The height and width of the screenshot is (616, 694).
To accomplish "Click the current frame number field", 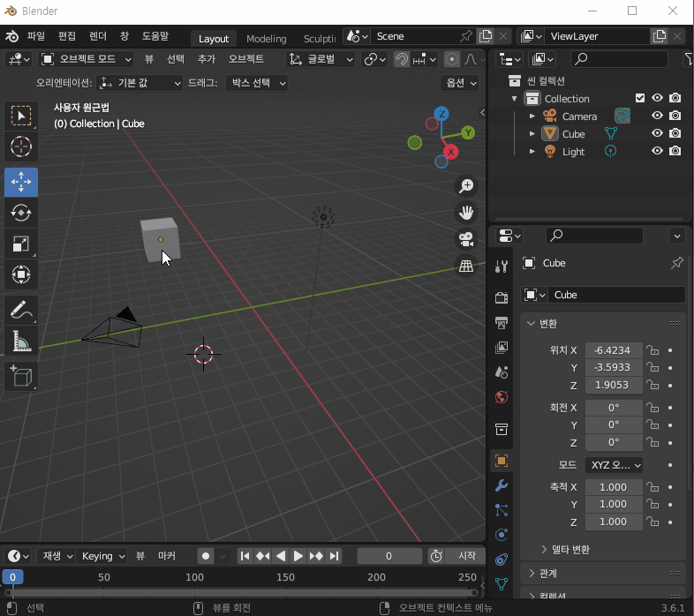I will pos(389,556).
